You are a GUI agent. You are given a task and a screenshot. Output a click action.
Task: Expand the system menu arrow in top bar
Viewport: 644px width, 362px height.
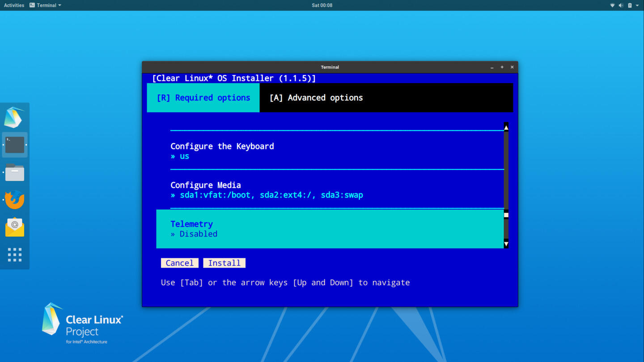pos(637,5)
